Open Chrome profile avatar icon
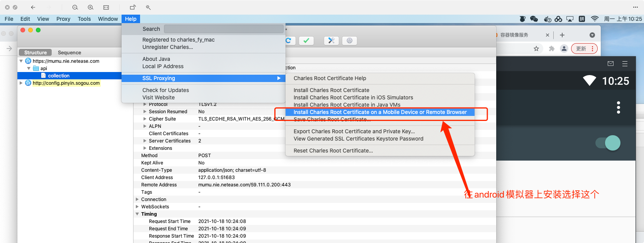 (564, 49)
